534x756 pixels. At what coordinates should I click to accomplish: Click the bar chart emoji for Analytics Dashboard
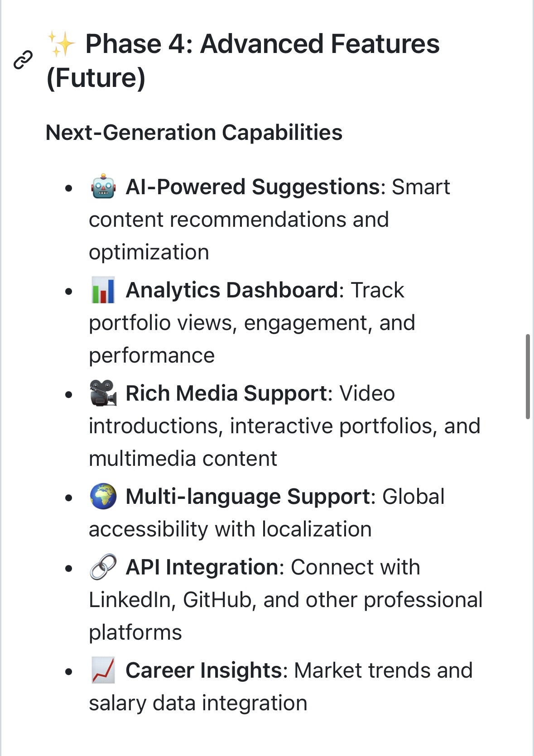pos(103,290)
